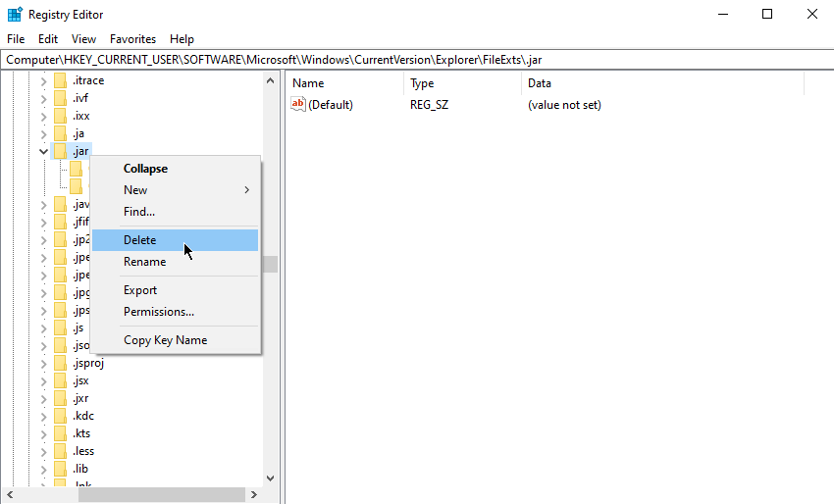Choose Delete from the context menu
The image size is (834, 504).
tap(140, 240)
